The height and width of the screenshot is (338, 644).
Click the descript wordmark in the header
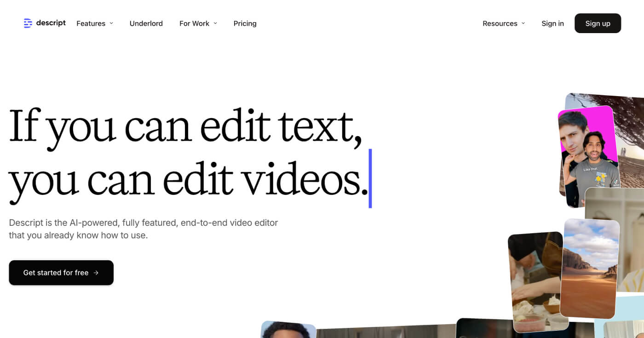51,23
